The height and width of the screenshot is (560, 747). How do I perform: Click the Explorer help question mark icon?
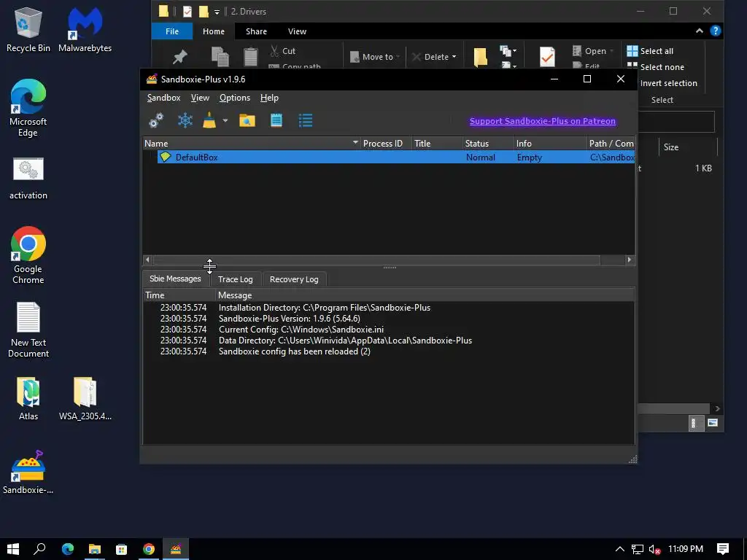tap(715, 31)
